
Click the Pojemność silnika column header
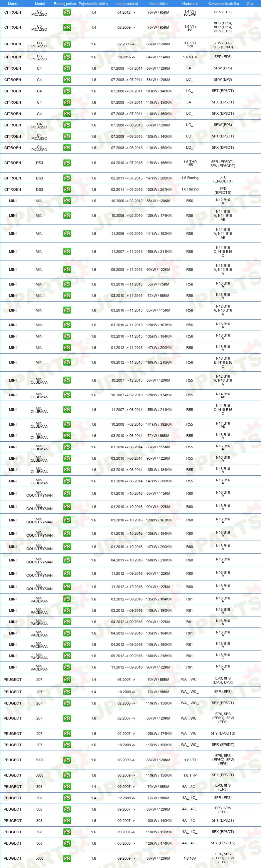pyautogui.click(x=93, y=4)
